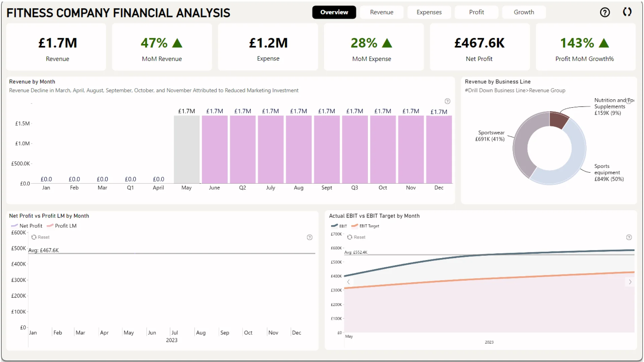Open the Growth tab
Viewport: 644px width, 362px height.
coord(524,12)
